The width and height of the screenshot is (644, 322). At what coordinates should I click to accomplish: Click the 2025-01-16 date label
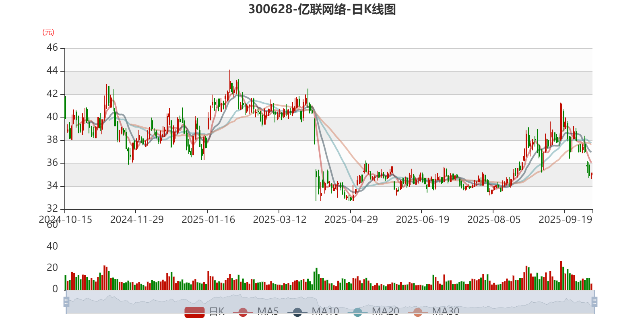(208, 220)
